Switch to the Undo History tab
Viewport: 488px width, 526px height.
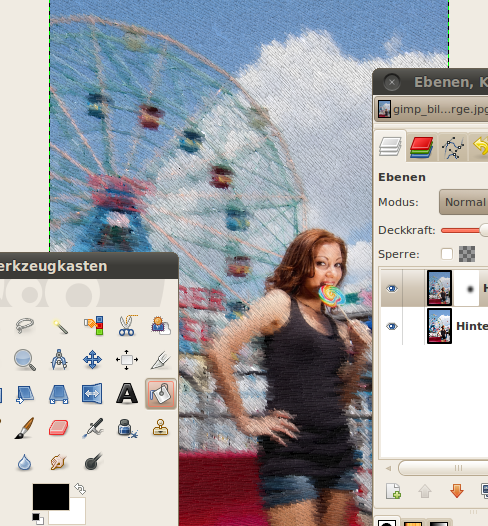click(480, 147)
